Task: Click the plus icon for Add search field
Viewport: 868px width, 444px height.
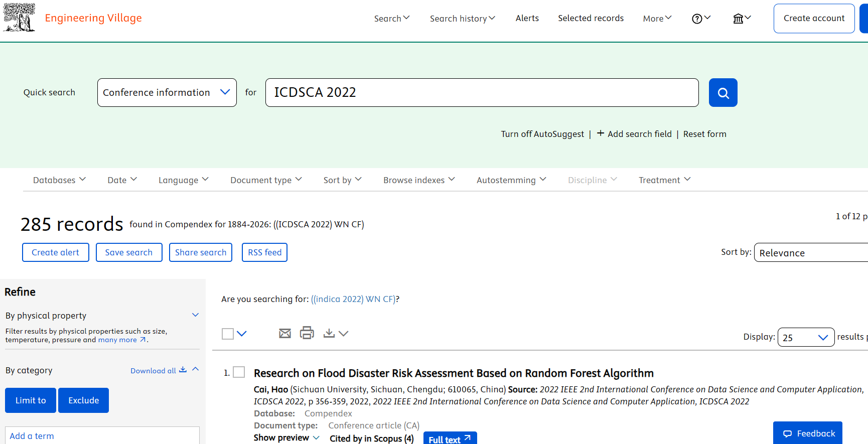Action: click(600, 133)
